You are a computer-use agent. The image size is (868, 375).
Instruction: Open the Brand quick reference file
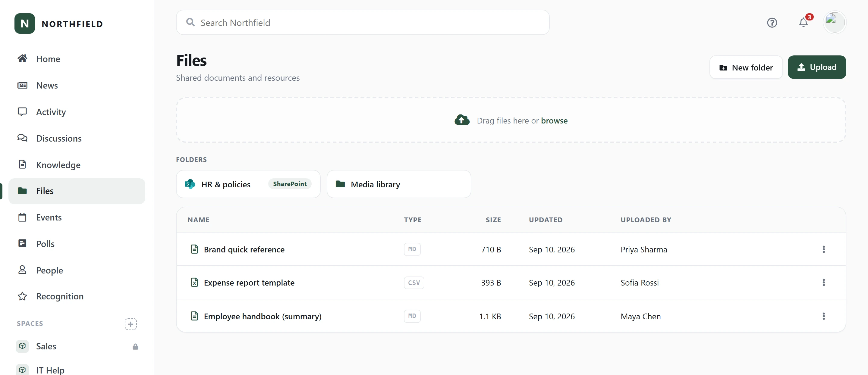(244, 249)
